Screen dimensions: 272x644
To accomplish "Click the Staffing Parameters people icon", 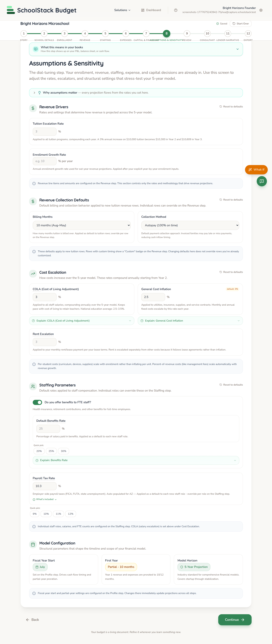I will (33, 387).
